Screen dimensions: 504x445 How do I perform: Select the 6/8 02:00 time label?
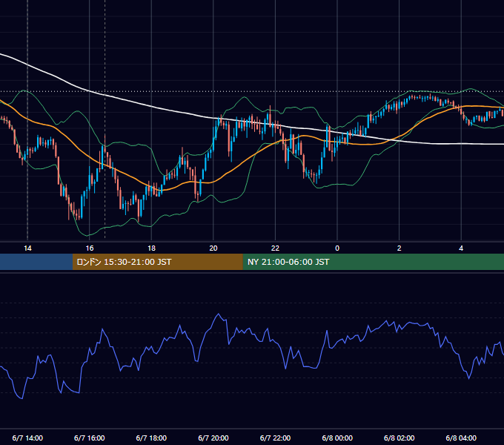(399, 438)
